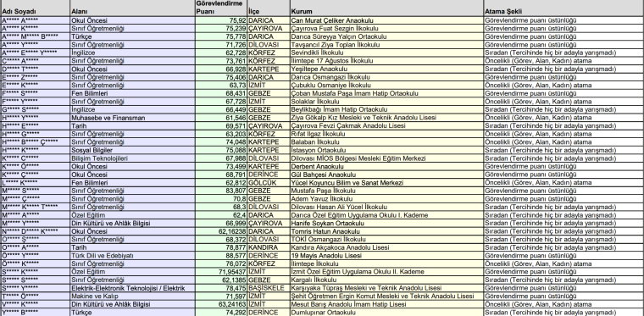Select cell 'Çayırova Fevzi Çakmak Anadolu Lisesi'
The width and height of the screenshot is (644, 316).
pos(386,126)
